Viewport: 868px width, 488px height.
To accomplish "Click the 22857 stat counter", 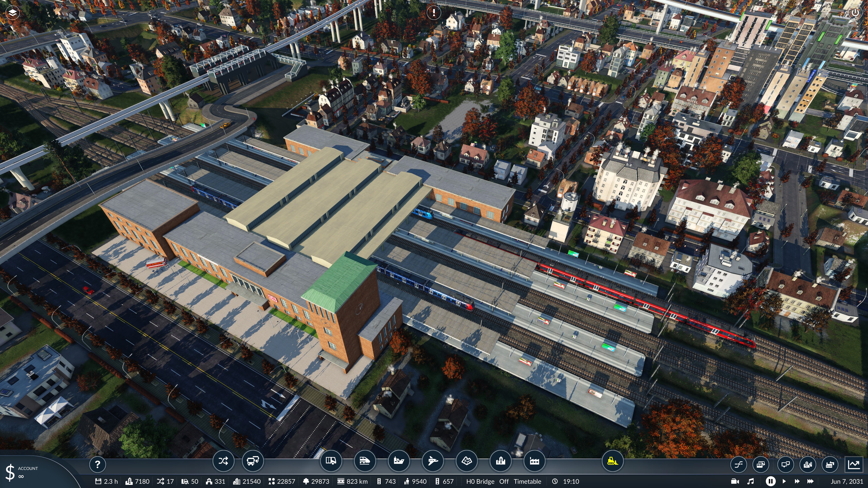I will click(282, 481).
